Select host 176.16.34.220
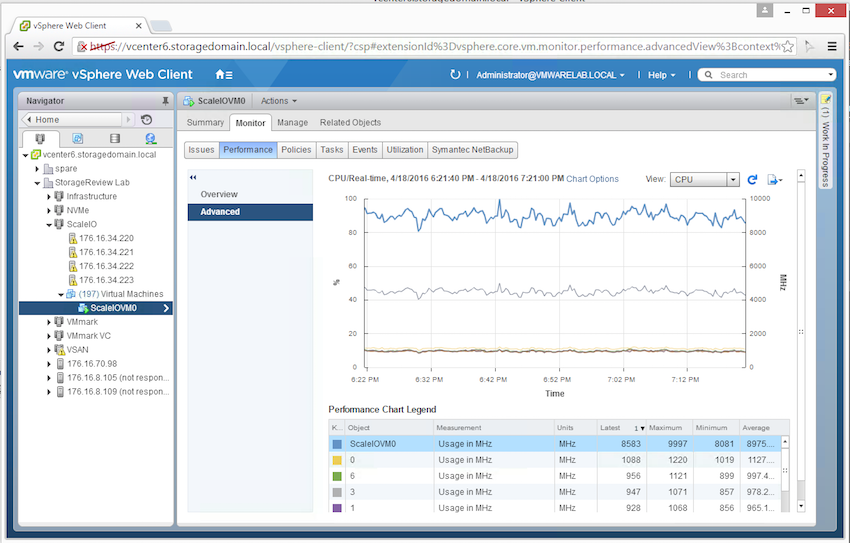850x543 pixels. click(x=106, y=238)
